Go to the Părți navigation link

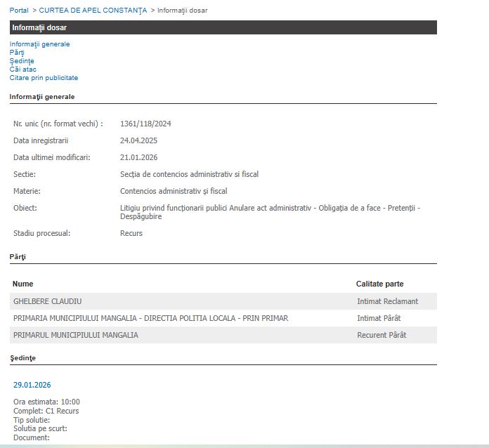(x=17, y=53)
